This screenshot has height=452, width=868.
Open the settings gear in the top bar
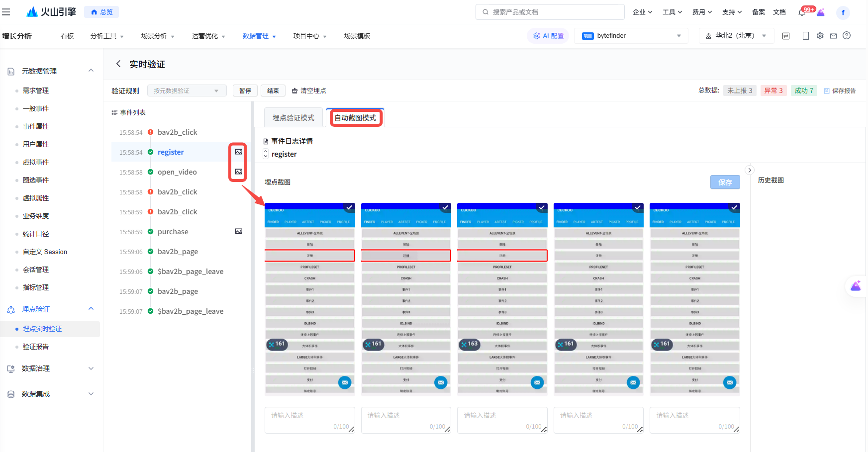coord(820,36)
